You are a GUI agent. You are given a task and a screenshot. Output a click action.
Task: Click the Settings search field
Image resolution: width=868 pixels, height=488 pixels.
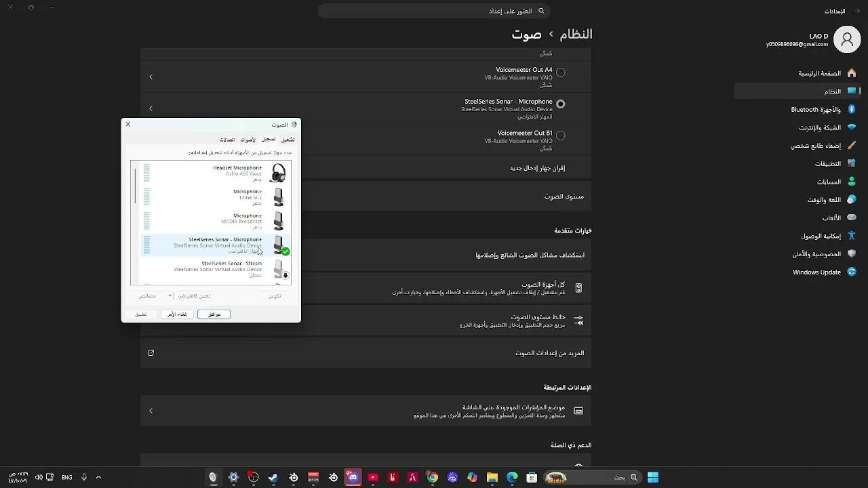pyautogui.click(x=433, y=12)
